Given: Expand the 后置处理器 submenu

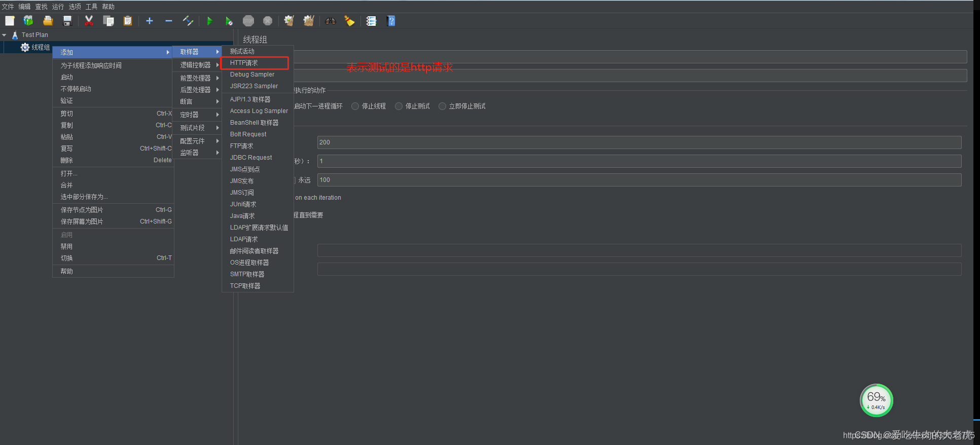Looking at the screenshot, I should (x=198, y=90).
